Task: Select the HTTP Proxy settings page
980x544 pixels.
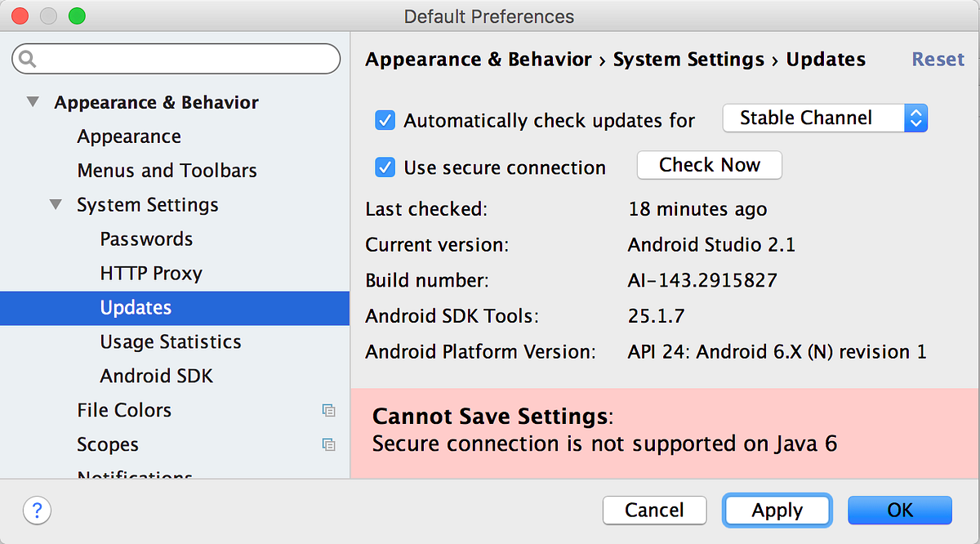Action: 149,273
